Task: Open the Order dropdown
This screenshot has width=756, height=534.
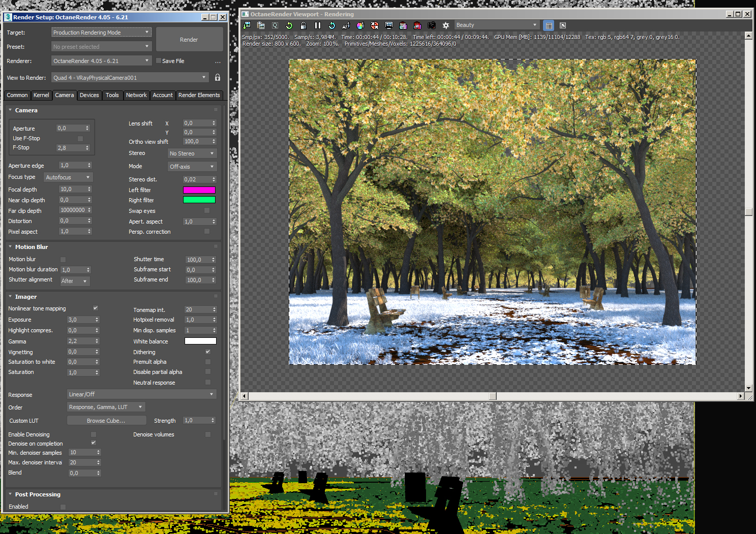Action: pos(106,407)
